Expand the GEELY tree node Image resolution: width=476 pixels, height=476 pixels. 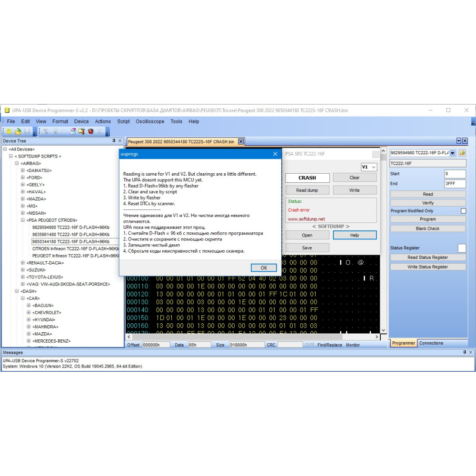pos(23,185)
